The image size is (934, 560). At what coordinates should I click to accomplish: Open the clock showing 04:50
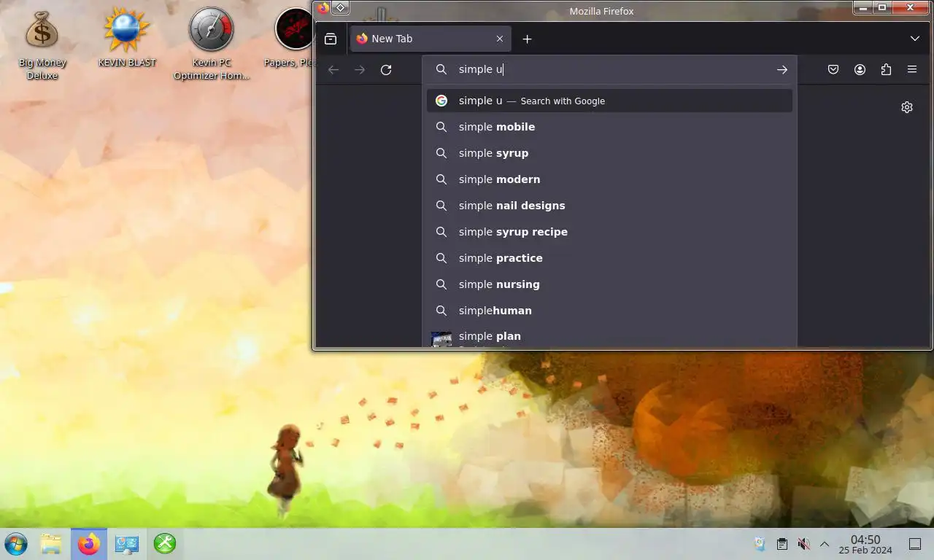[865, 545]
